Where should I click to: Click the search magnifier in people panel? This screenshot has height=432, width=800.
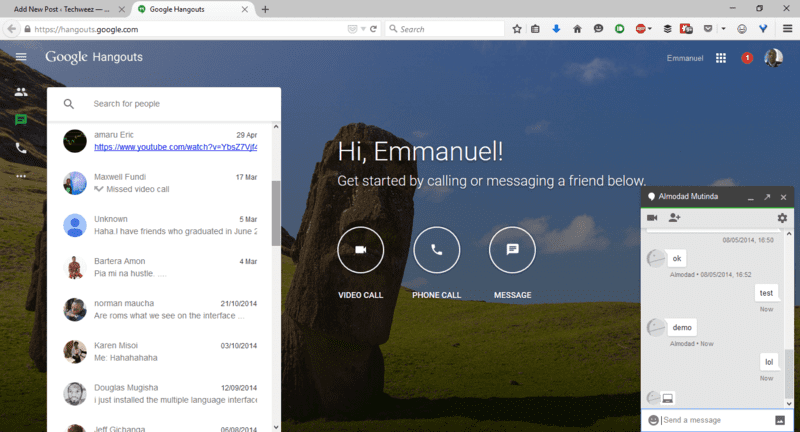pos(69,104)
